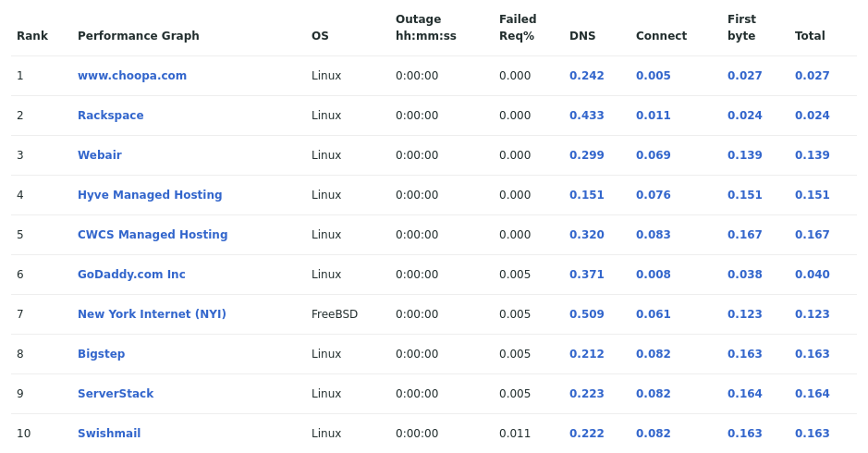Click the Total column header

click(x=810, y=36)
